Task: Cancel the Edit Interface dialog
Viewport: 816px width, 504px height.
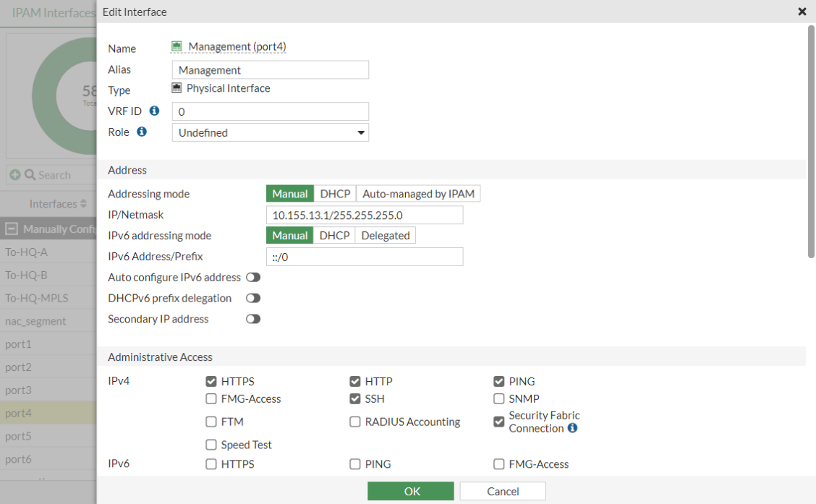Action: [x=503, y=492]
